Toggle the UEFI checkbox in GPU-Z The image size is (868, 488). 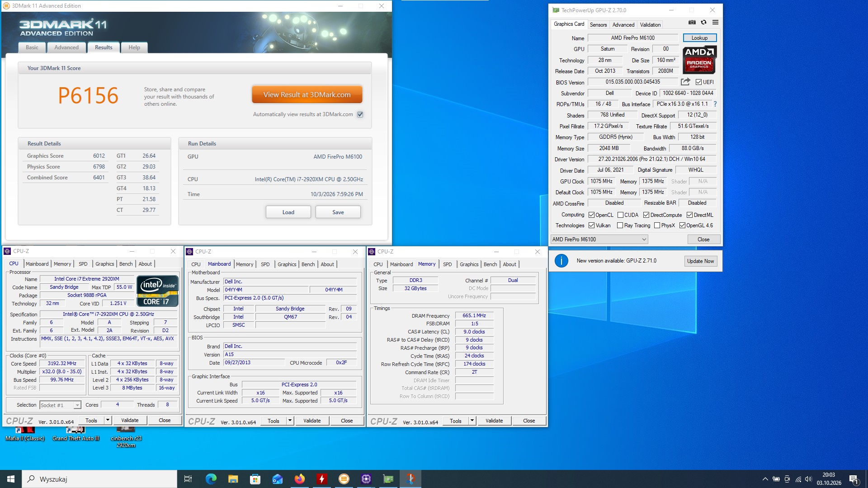pyautogui.click(x=698, y=82)
